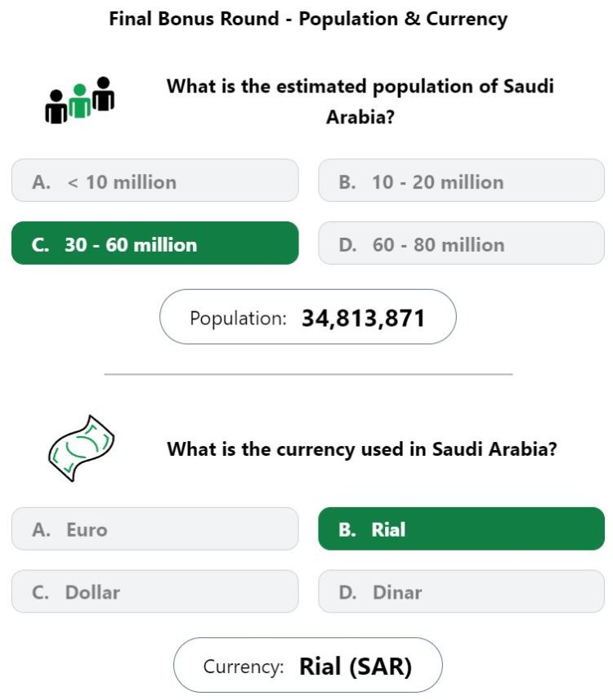Click the 34,813,871 population number

363,319
